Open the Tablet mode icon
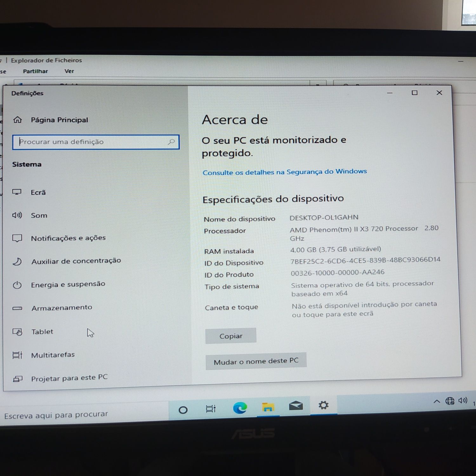The height and width of the screenshot is (476, 476). 17,332
